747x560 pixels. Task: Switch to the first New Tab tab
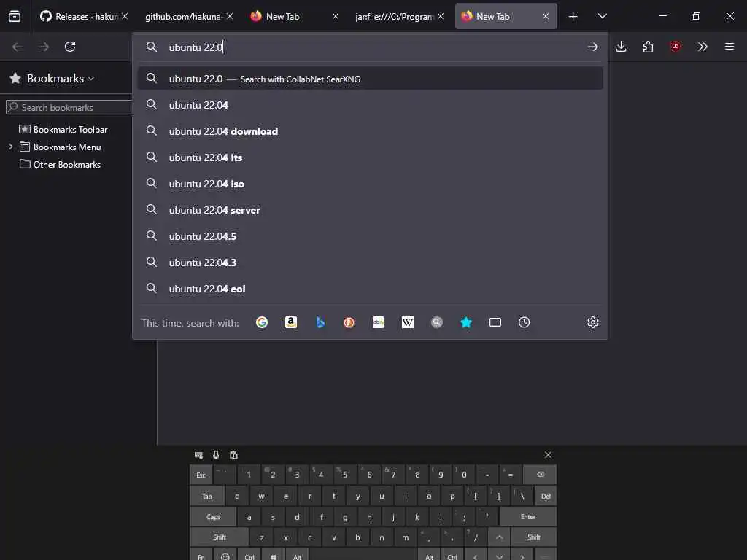click(283, 17)
